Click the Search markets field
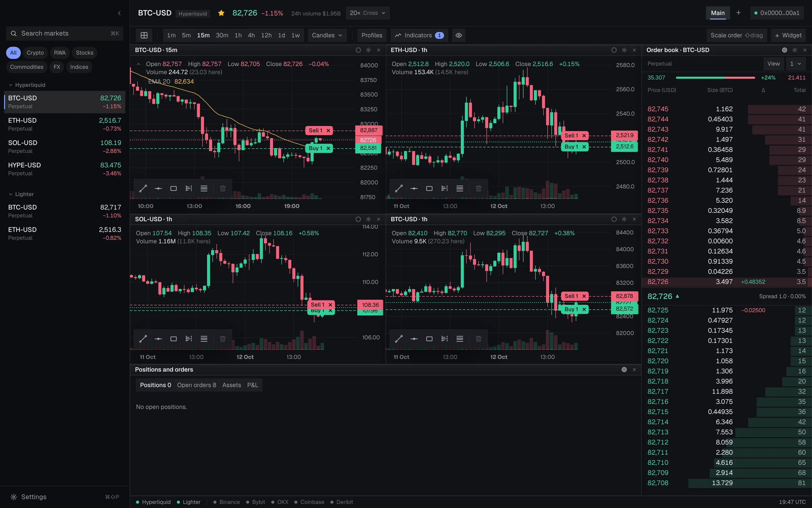The height and width of the screenshot is (508, 812). tap(65, 34)
